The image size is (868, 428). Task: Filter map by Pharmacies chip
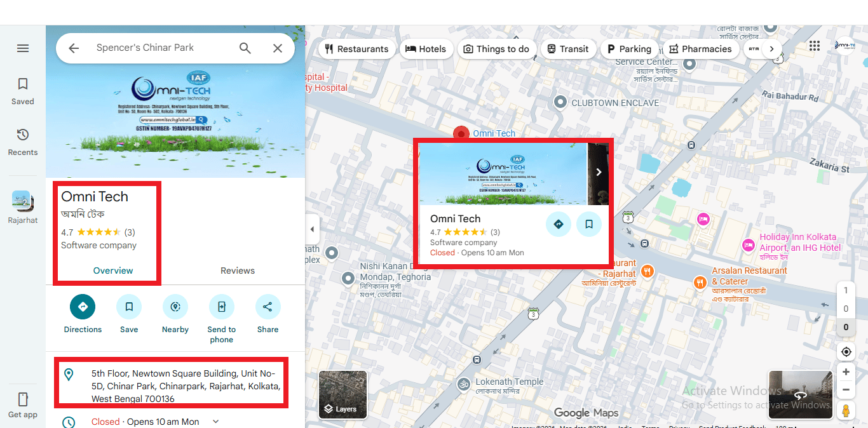click(x=701, y=49)
